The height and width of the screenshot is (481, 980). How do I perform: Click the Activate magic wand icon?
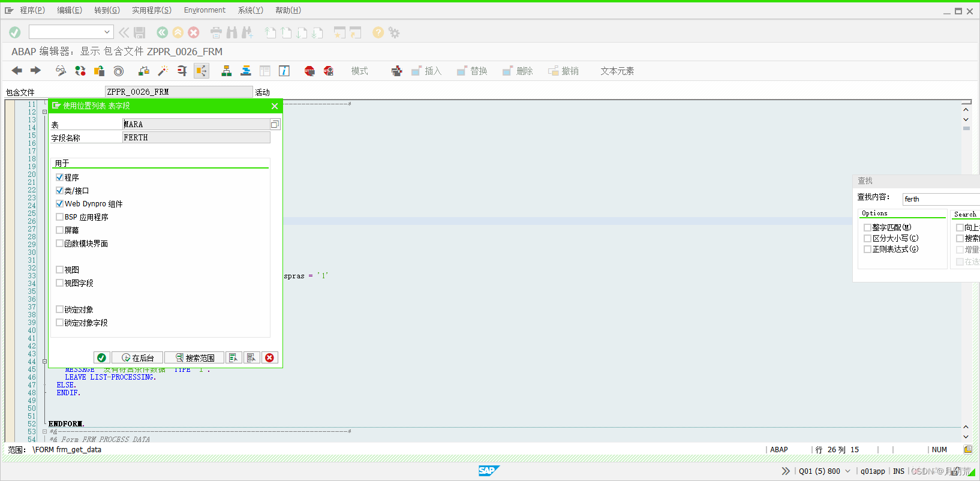click(x=163, y=71)
